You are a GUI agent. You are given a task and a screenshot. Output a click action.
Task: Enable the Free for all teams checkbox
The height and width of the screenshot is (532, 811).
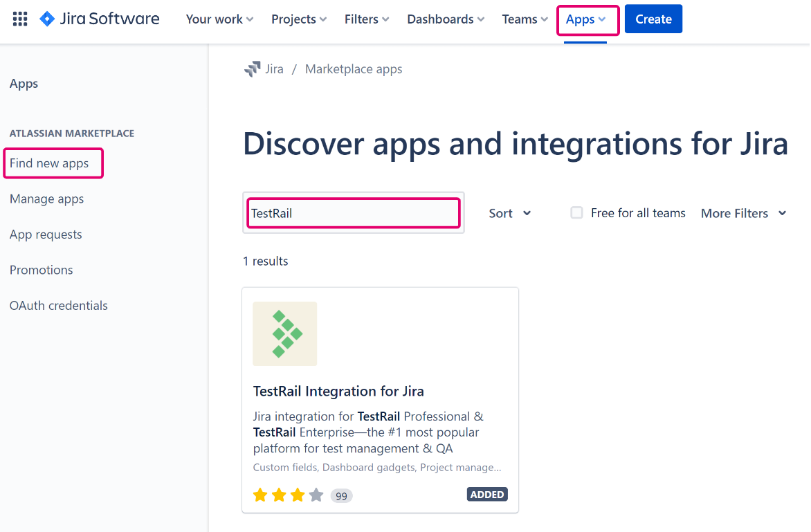click(576, 213)
